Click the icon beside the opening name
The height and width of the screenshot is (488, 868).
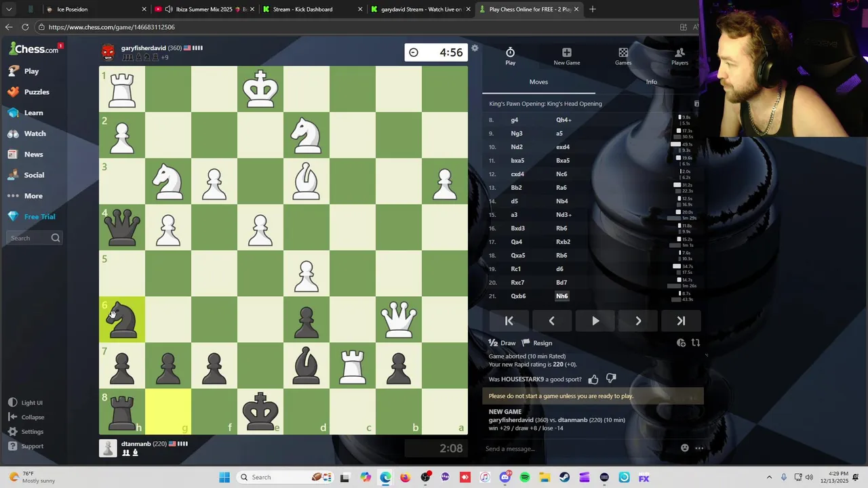click(696, 104)
